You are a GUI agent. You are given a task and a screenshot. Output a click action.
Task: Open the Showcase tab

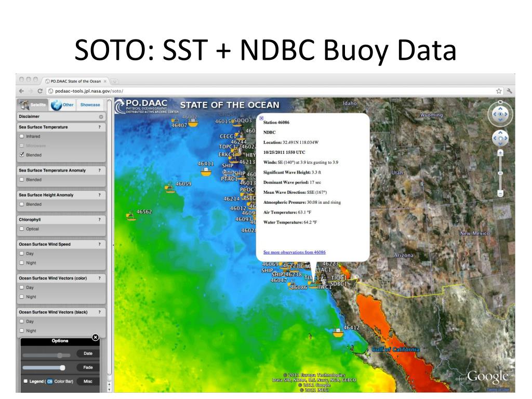90,105
